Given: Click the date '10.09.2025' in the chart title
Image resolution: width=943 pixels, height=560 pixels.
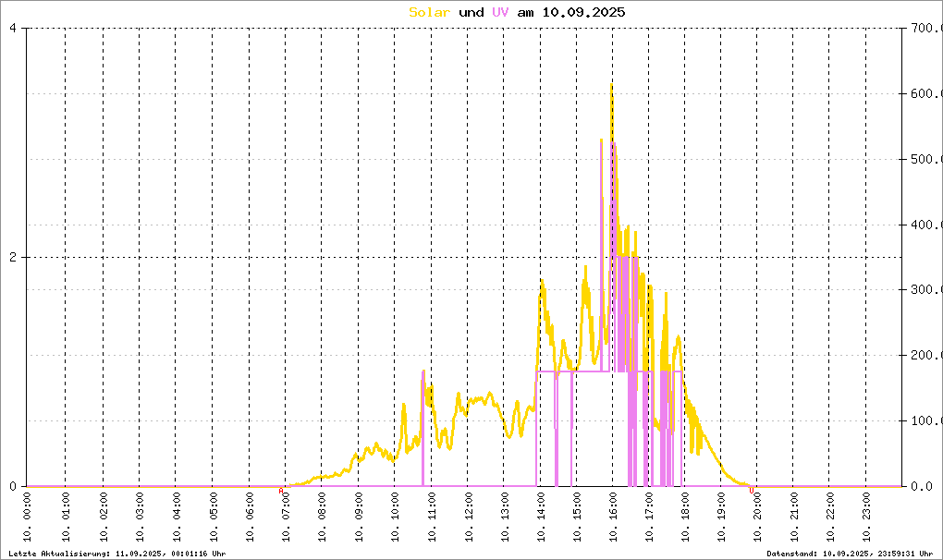Looking at the screenshot, I should [583, 12].
